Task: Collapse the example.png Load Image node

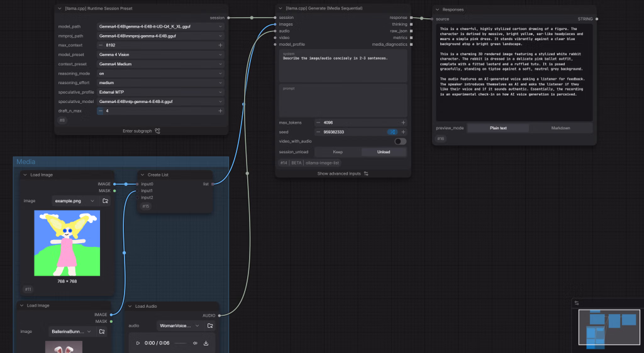Action: coord(25,175)
